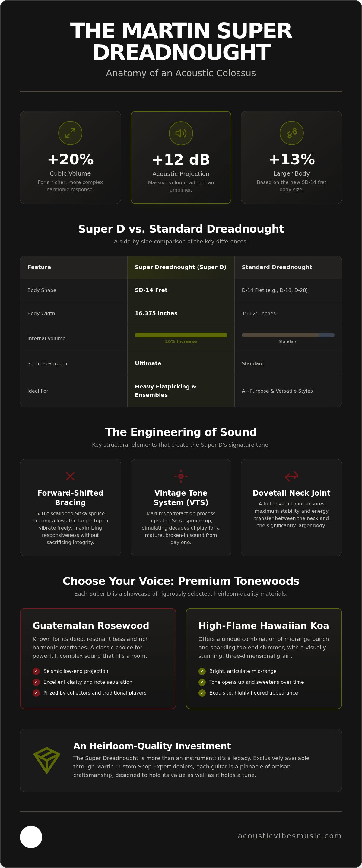
Task: Click the Standard internal volume bar
Action: pyautogui.click(x=288, y=335)
